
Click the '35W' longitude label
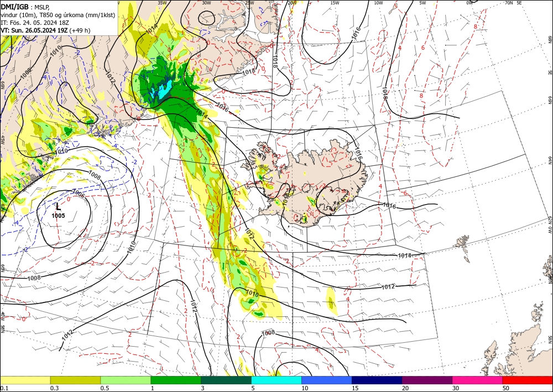[162, 3]
